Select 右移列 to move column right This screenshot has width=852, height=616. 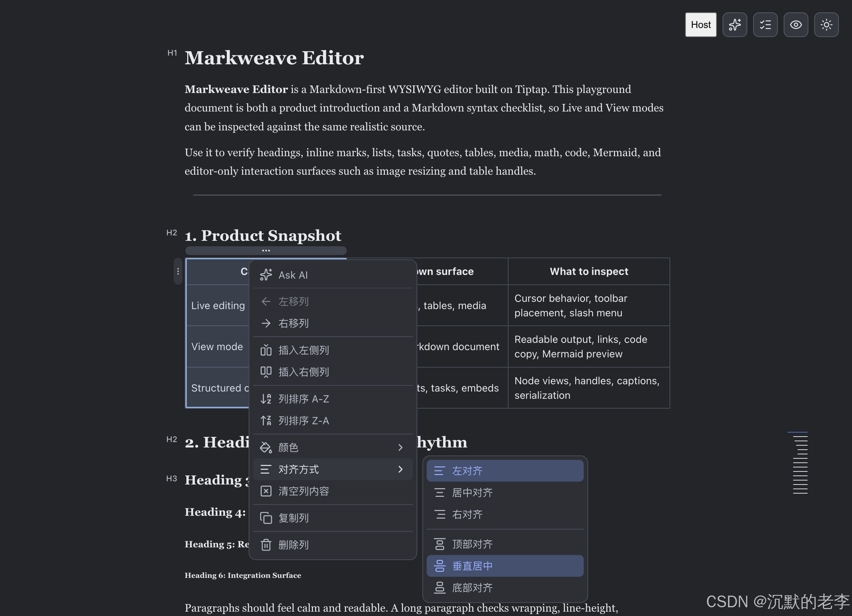pyautogui.click(x=333, y=323)
